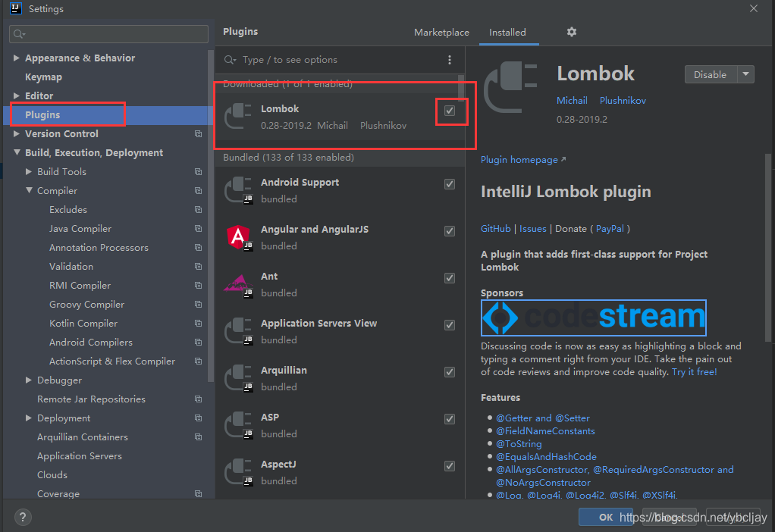Click the Android Support plugin icon
Screen dimensions: 775x532
238,190
